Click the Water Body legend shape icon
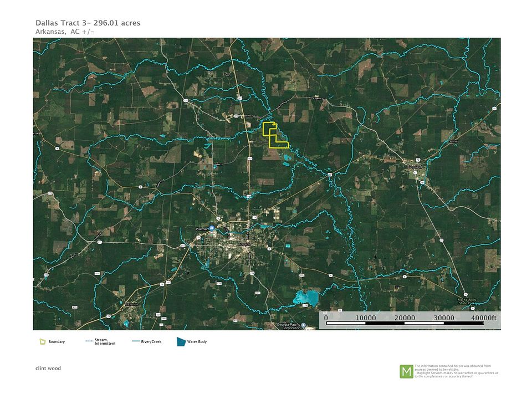Image resolution: width=532 pixels, height=399 pixels. [181, 341]
